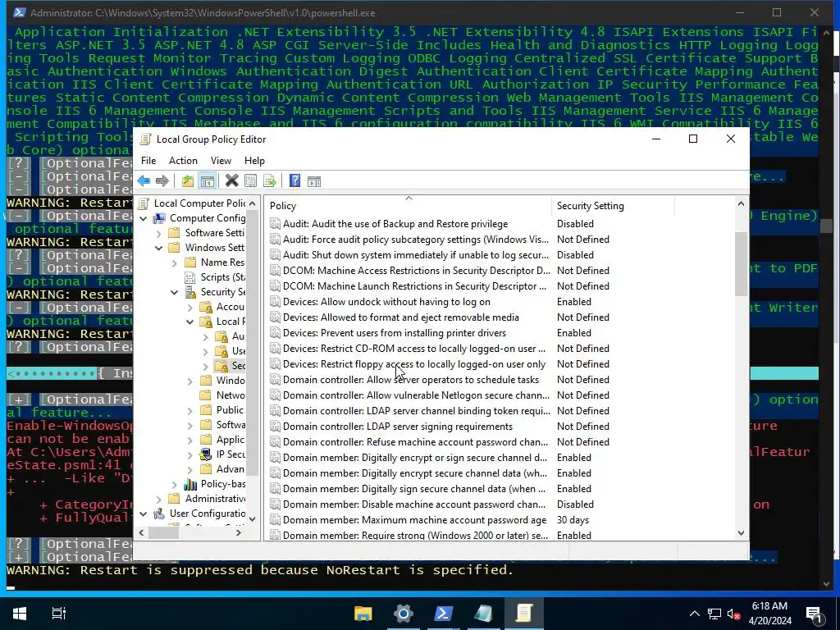The height and width of the screenshot is (630, 840).
Task: Open the Help menu
Action: click(254, 161)
